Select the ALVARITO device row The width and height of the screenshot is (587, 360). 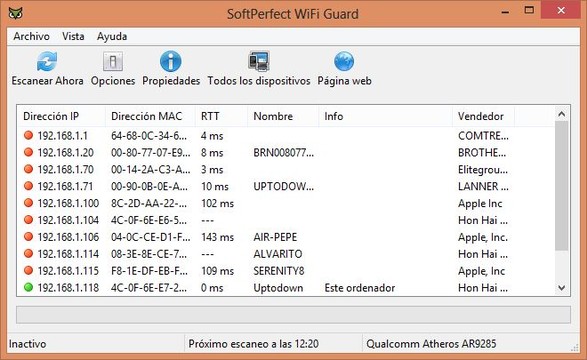(286, 254)
